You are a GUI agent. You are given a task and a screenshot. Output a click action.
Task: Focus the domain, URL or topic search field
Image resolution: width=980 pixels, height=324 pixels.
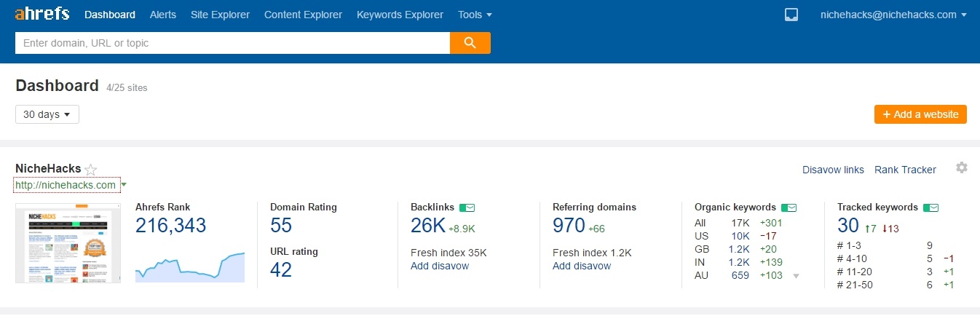(x=232, y=43)
